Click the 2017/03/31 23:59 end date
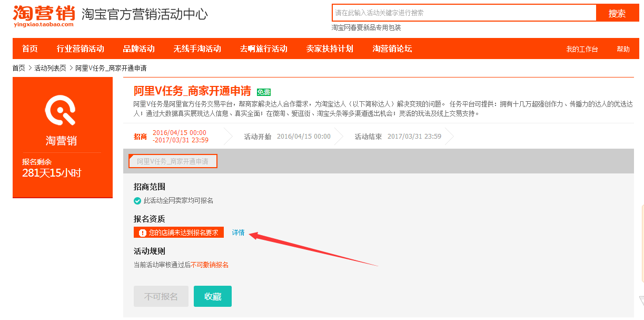Screen dimensions: 644x320 coord(414,137)
